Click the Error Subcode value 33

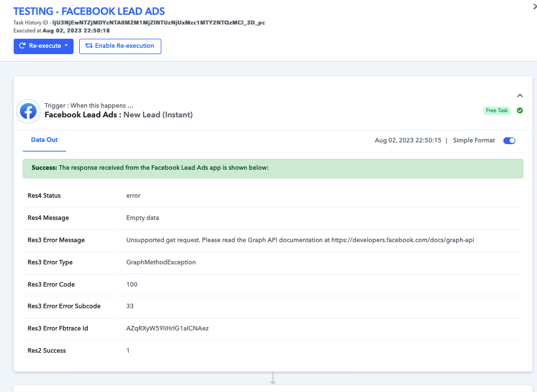tap(130, 306)
